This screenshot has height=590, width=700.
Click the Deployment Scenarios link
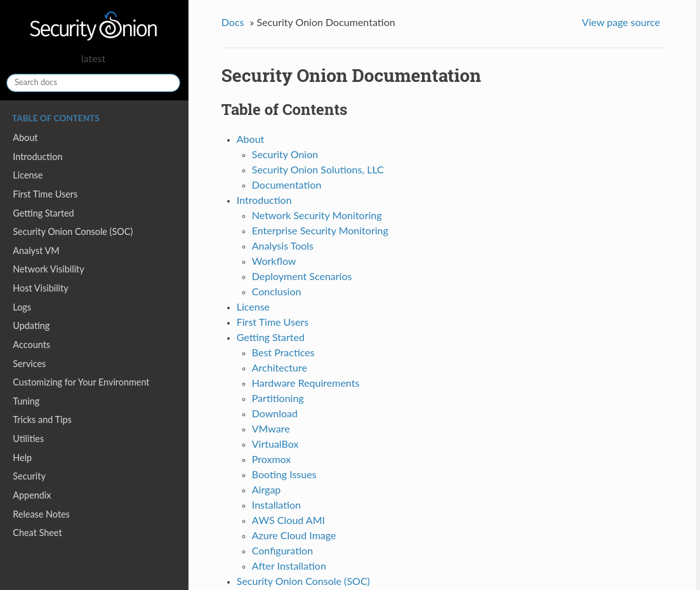coord(301,277)
